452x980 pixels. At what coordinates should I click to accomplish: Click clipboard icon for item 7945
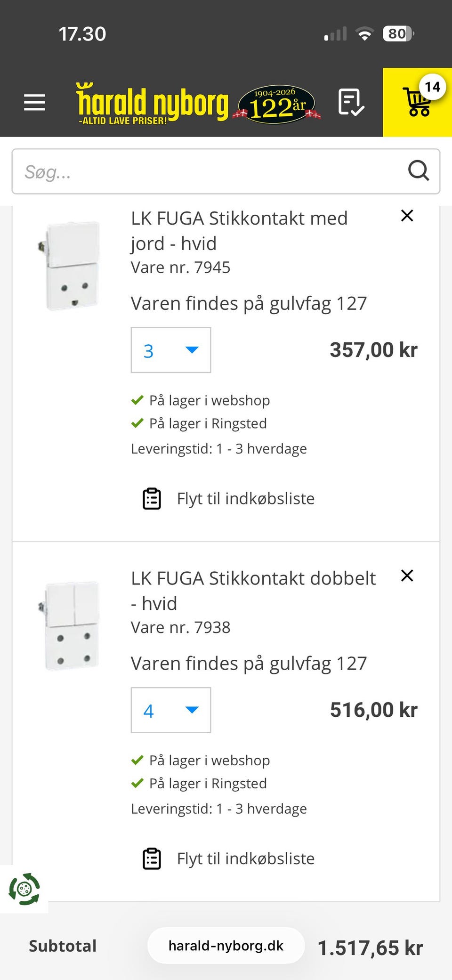[152, 499]
